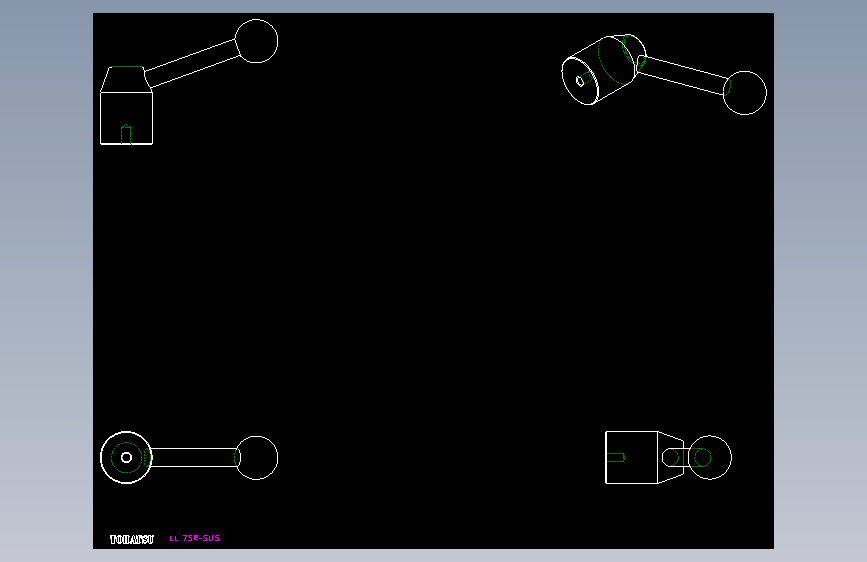867x562 pixels.
Task: Select the circular-hub view with horizontal handle
Action: (189, 457)
